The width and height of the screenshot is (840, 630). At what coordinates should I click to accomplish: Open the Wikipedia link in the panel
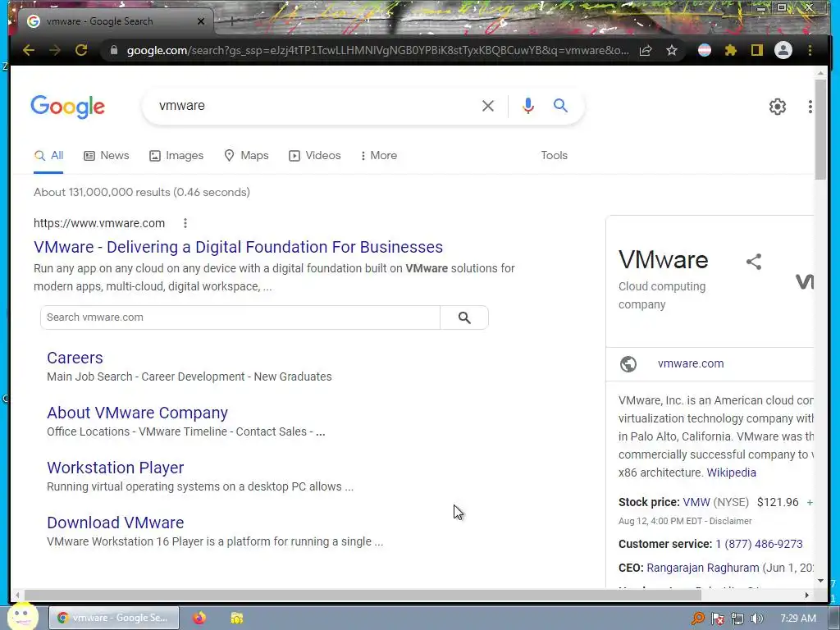[731, 472]
